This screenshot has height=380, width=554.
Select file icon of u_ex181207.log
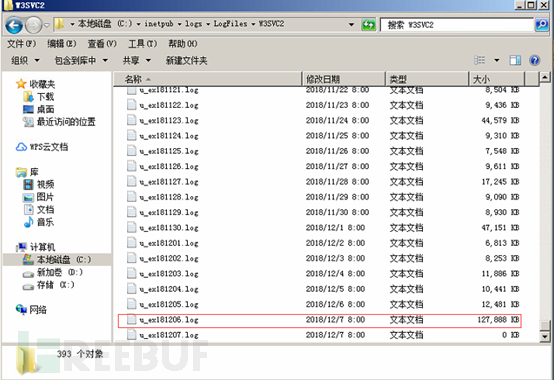(x=131, y=335)
